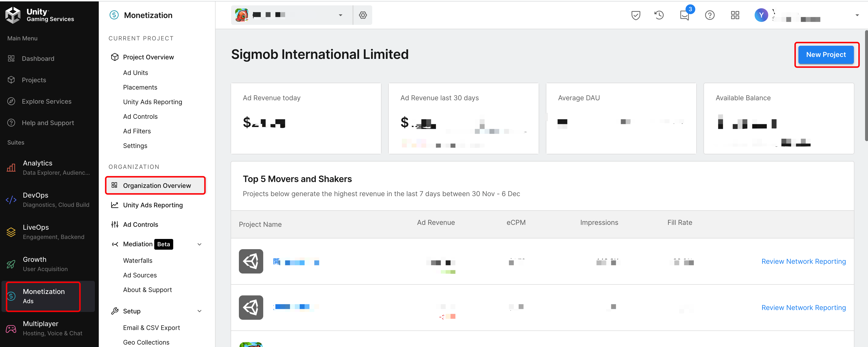Click the Project Name column header
This screenshot has height=347, width=868.
point(260,224)
